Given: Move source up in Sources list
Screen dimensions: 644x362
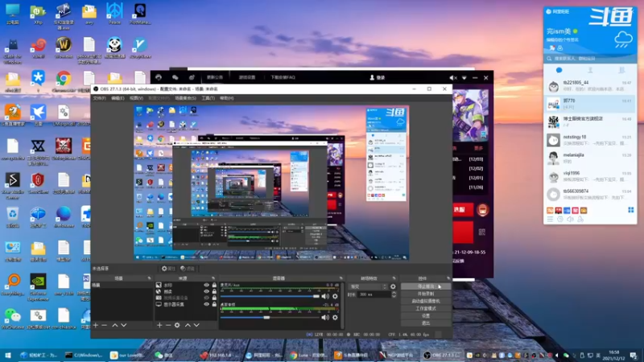Looking at the screenshot, I should (x=188, y=325).
